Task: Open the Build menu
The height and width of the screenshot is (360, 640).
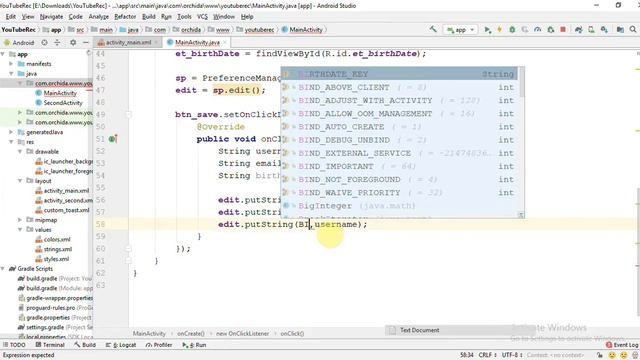Action: coord(149,17)
